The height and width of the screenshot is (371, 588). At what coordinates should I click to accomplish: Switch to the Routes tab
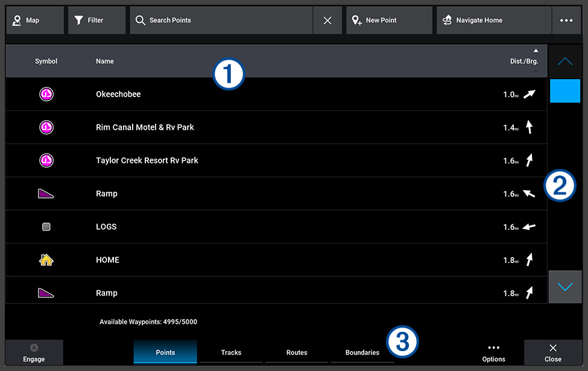pyautogui.click(x=297, y=352)
